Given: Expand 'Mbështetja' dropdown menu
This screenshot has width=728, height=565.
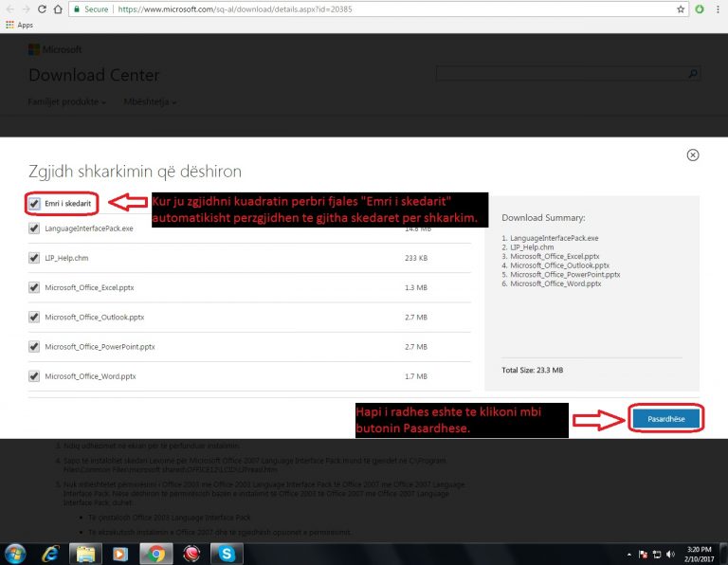Looking at the screenshot, I should 150,101.
